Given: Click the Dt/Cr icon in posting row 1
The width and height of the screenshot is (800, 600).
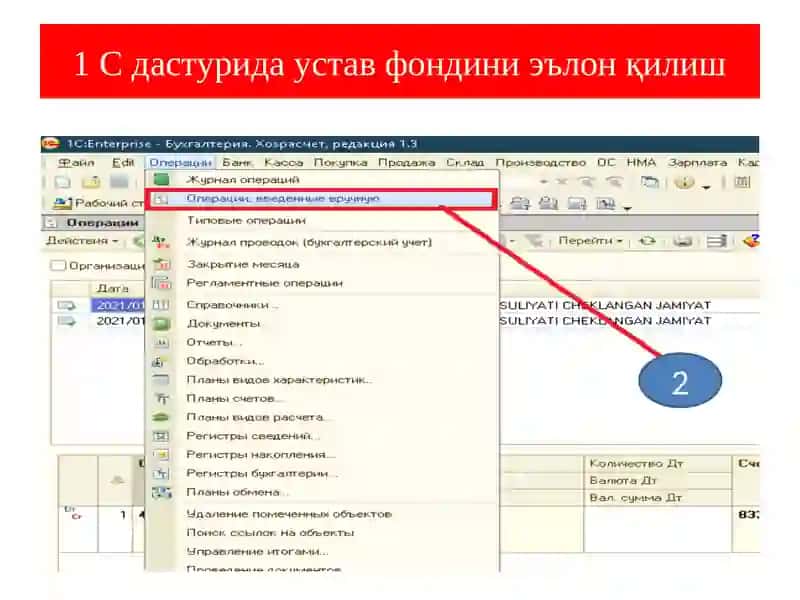Looking at the screenshot, I should pyautogui.click(x=73, y=513).
